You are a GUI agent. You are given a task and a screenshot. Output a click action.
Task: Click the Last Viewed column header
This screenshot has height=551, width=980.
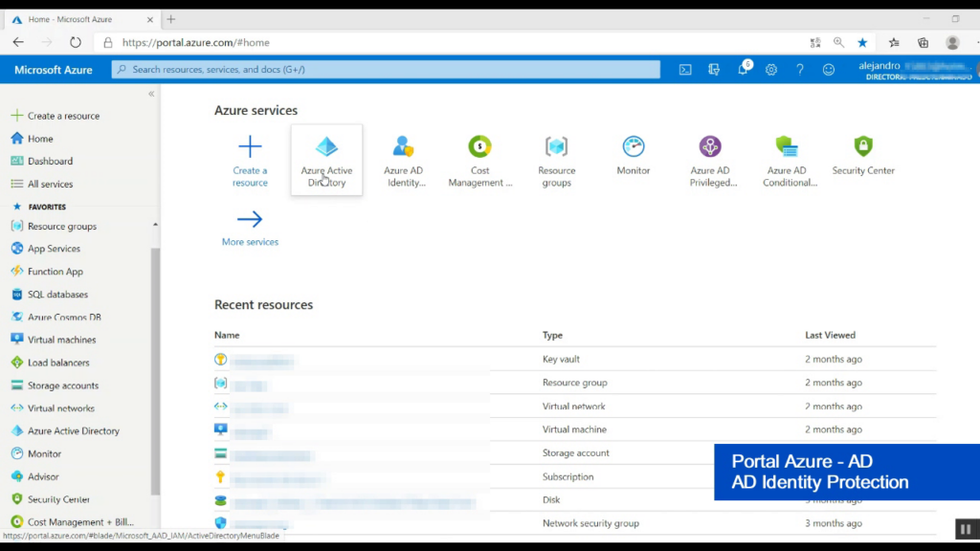[x=830, y=336]
